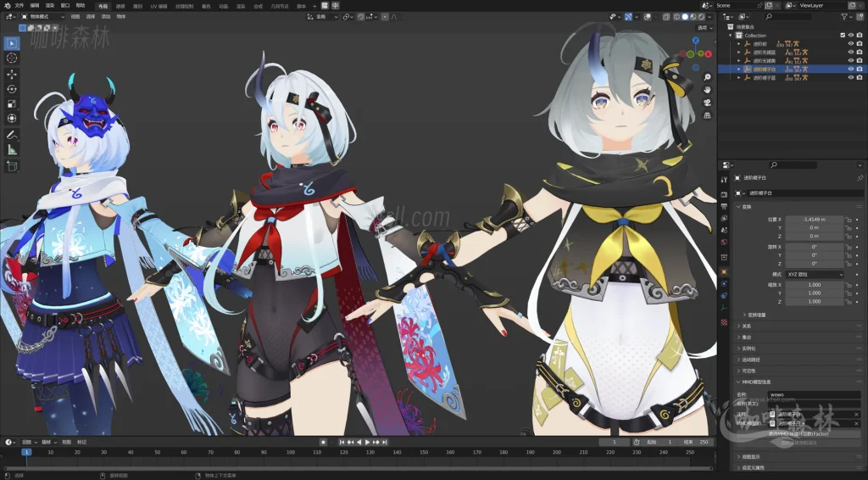Click the Z axis on navigation gizmo
Viewport: 868px width, 480px height.
[x=696, y=41]
